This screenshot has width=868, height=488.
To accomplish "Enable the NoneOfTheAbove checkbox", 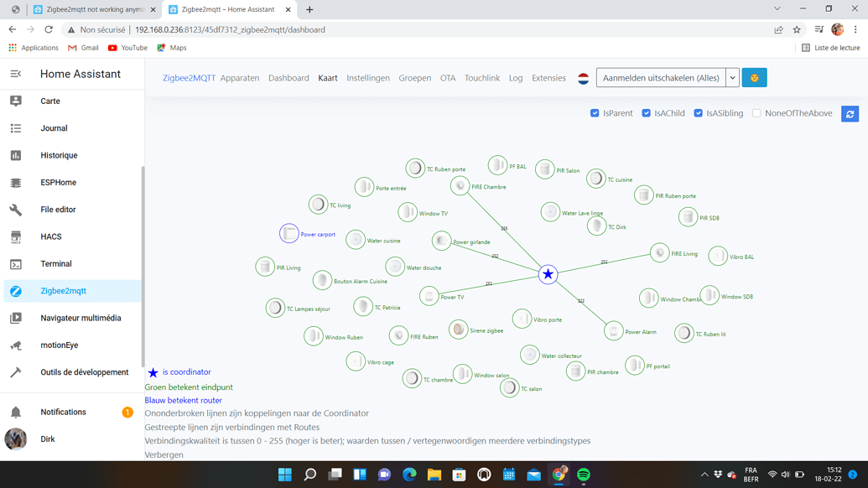I will pos(756,113).
